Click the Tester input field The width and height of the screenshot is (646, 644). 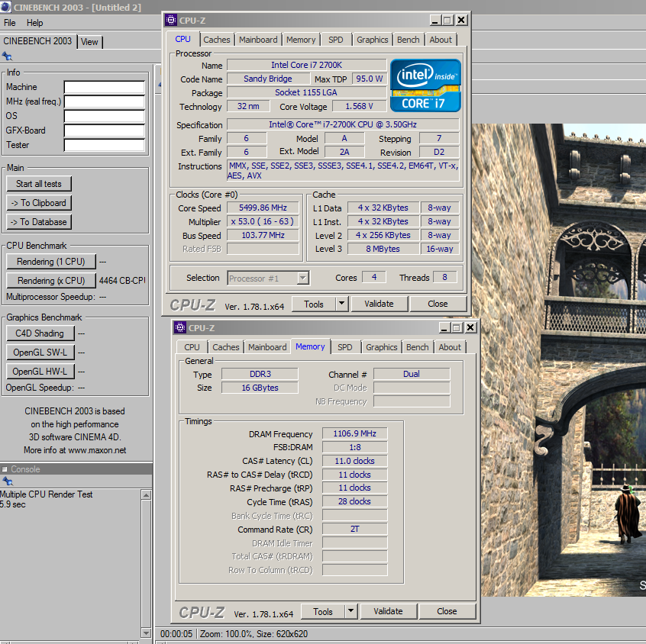[105, 145]
